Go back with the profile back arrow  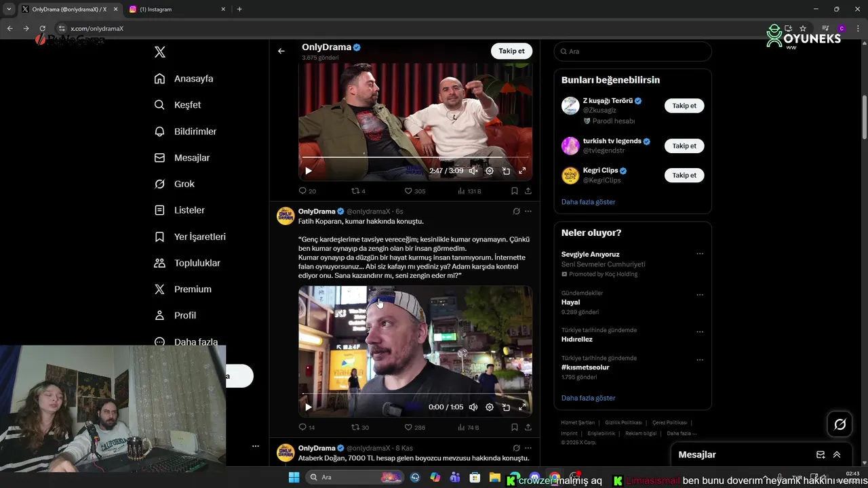point(281,51)
